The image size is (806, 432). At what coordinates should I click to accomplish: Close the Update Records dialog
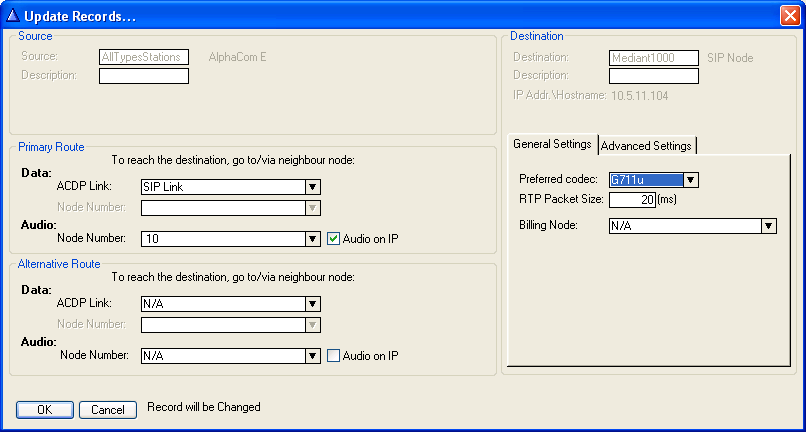point(789,14)
